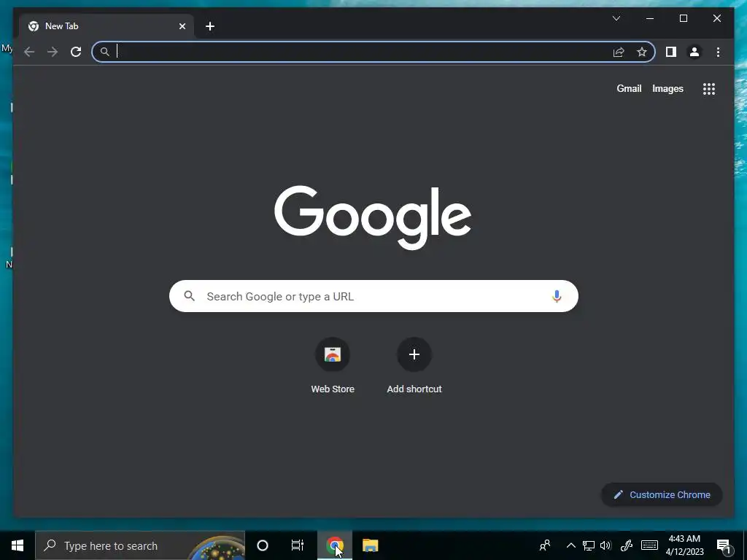747x560 pixels.
Task: Open File Explorer from the taskbar
Action: pos(370,545)
